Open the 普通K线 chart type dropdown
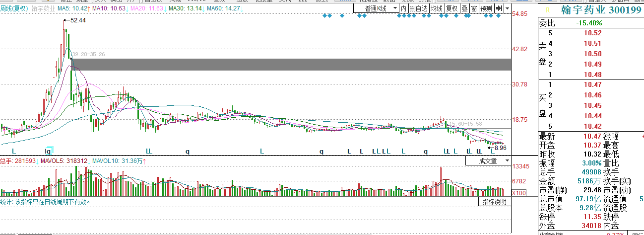The height and width of the screenshot is (235, 644). pyautogui.click(x=377, y=8)
